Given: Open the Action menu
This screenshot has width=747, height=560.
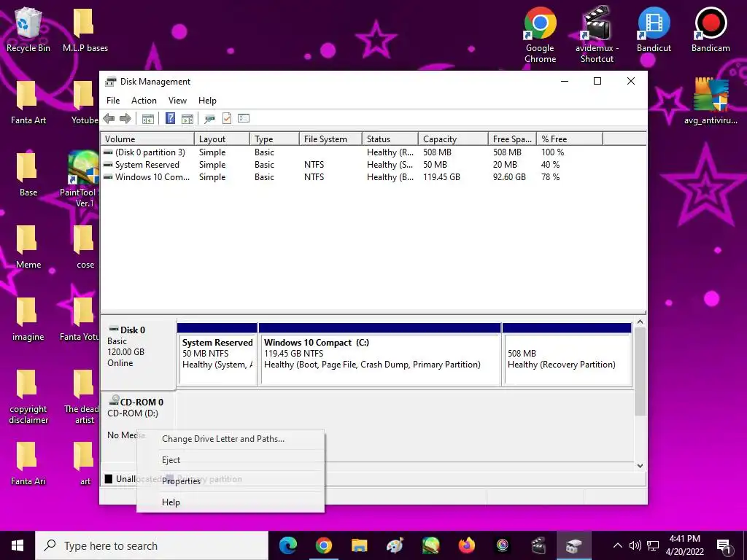Looking at the screenshot, I should [x=144, y=101].
